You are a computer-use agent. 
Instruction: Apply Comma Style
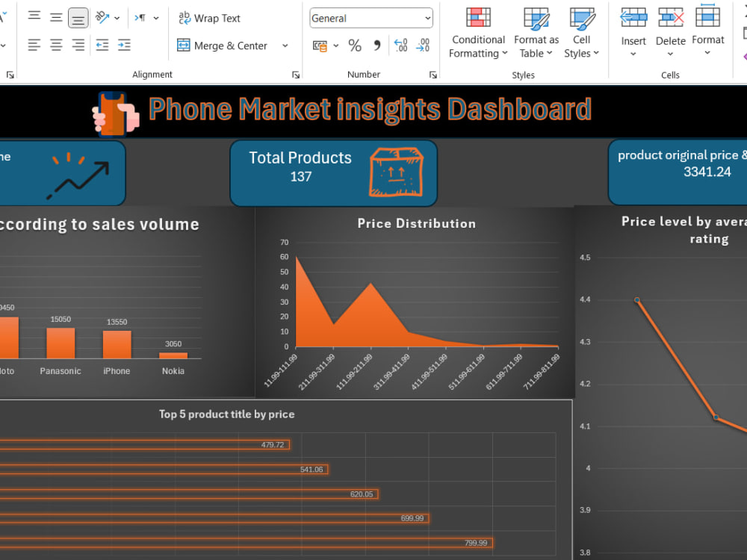tap(376, 46)
